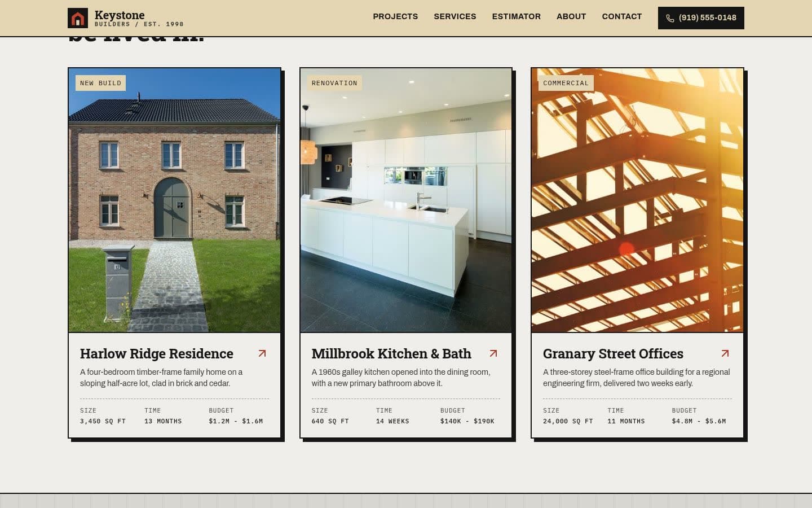
Task: Click the $4.8M - $5.6M budget value
Action: [x=699, y=421]
